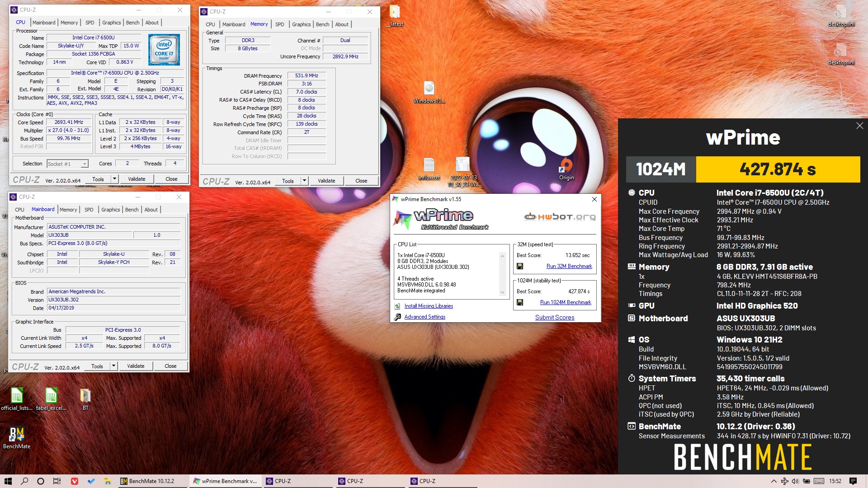Click the volume icon in system tray
Viewport: 868px width, 488px height.
pyautogui.click(x=796, y=481)
